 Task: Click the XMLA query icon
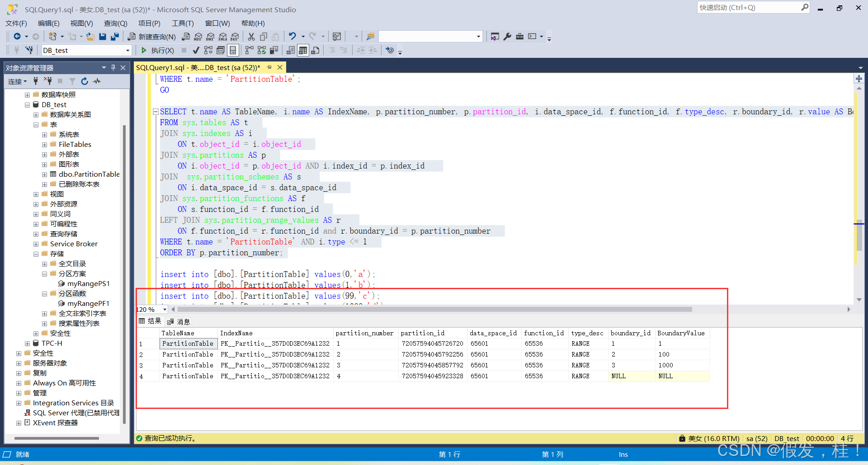pyautogui.click(x=222, y=37)
